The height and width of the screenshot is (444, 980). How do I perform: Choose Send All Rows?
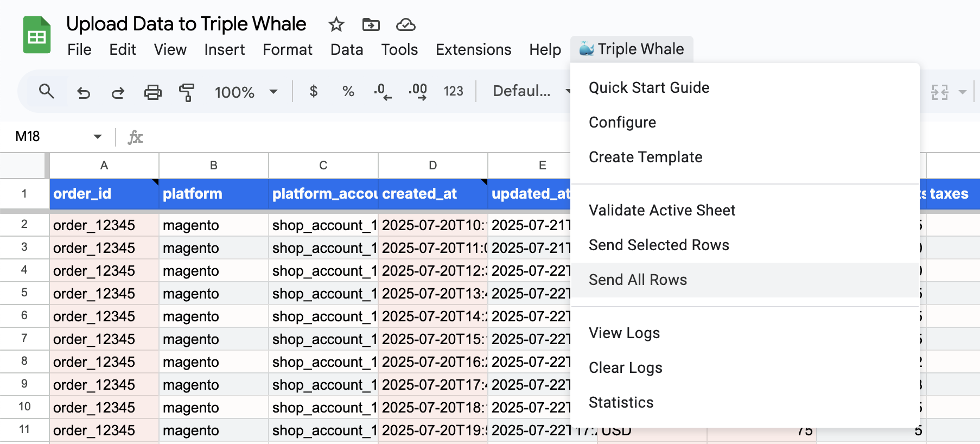pos(745,280)
